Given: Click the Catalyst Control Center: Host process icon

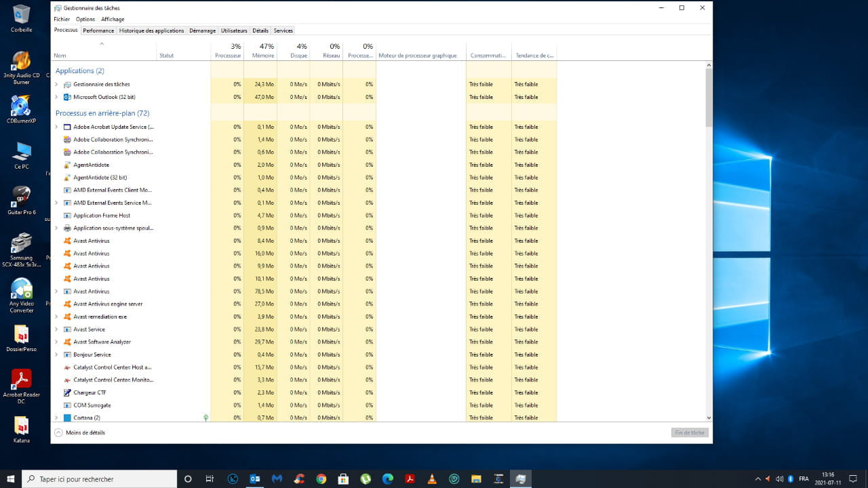Looking at the screenshot, I should [67, 367].
